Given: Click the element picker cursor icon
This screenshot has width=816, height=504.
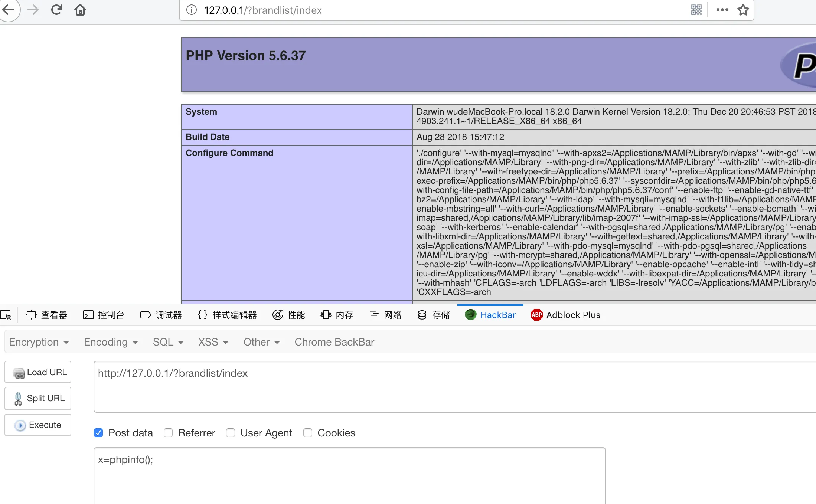Looking at the screenshot, I should coord(6,315).
